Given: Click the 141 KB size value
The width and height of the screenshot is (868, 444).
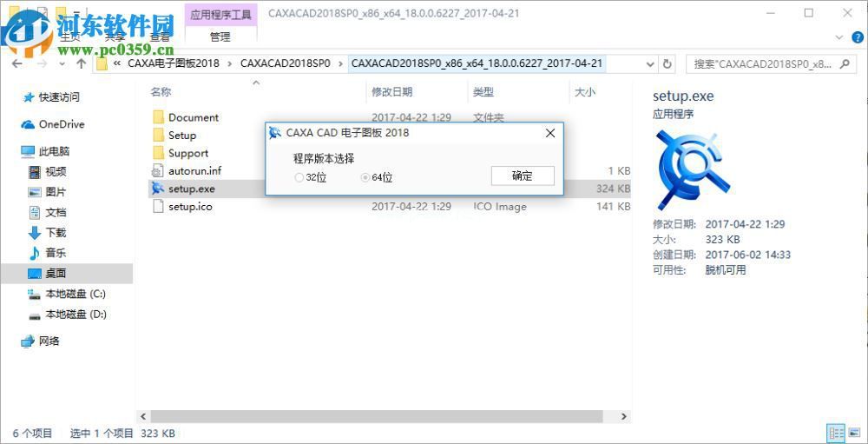Looking at the screenshot, I should click(x=614, y=207).
